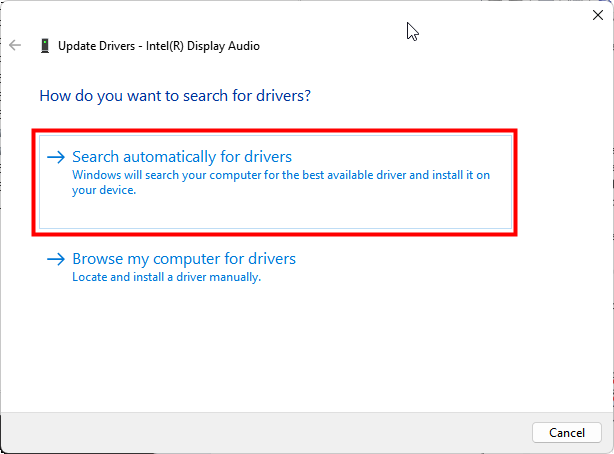This screenshot has width=614, height=454.
Task: Click the heading 'How do you want to search for drivers?'
Action: pos(175,96)
